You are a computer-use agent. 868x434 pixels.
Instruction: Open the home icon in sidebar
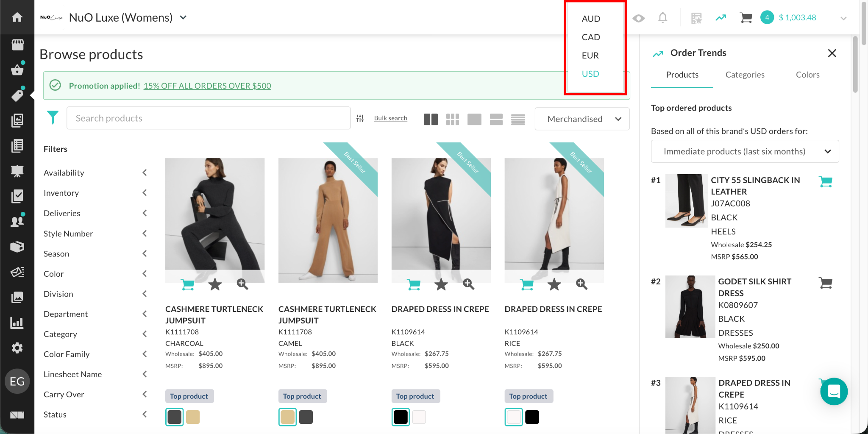pos(17,17)
